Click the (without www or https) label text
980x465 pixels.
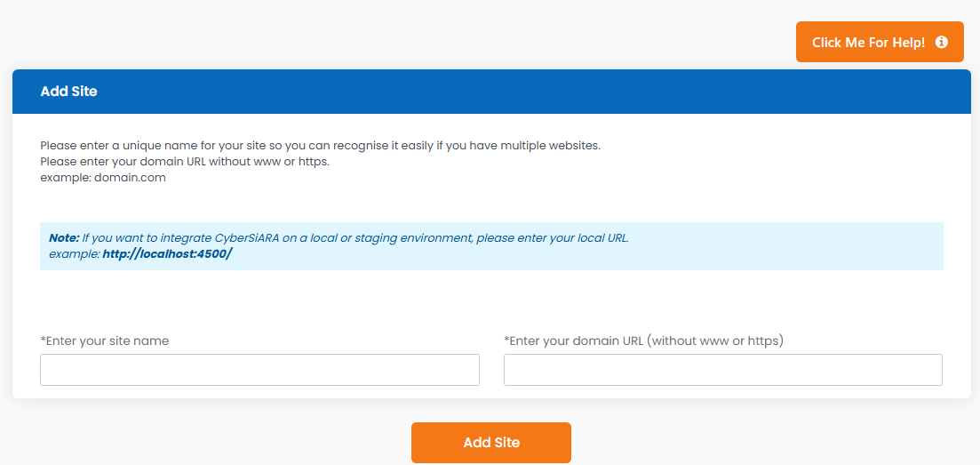coord(715,341)
